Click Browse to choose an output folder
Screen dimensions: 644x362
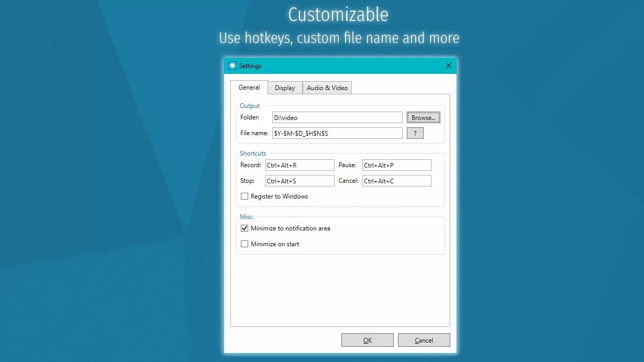coord(423,117)
